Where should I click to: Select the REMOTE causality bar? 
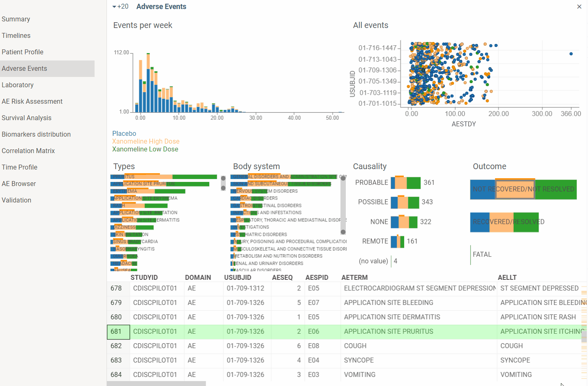coord(397,241)
